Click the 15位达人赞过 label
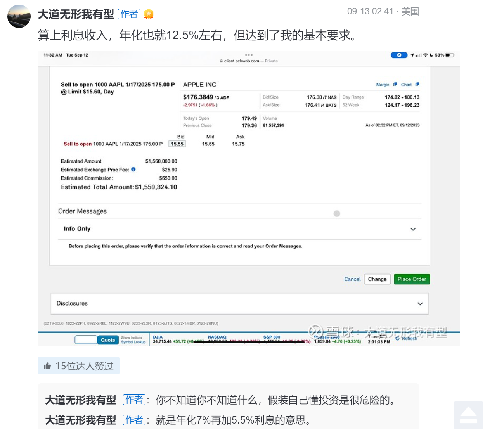 point(85,366)
